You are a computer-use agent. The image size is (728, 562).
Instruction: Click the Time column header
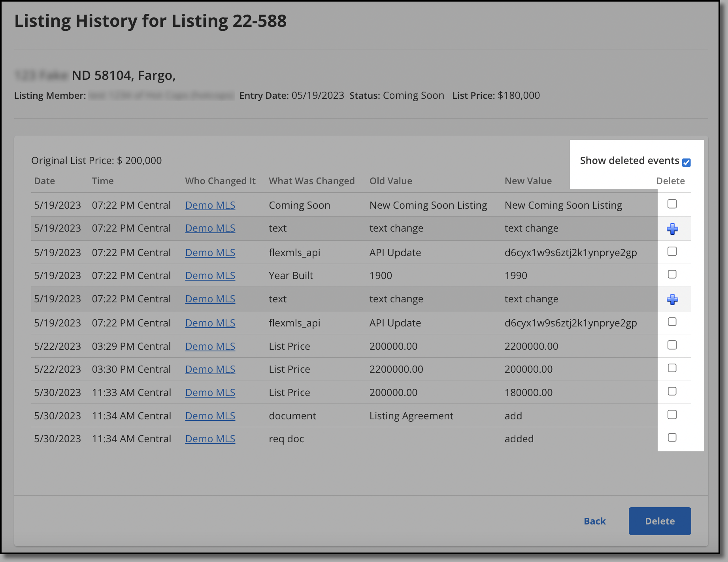[103, 181]
